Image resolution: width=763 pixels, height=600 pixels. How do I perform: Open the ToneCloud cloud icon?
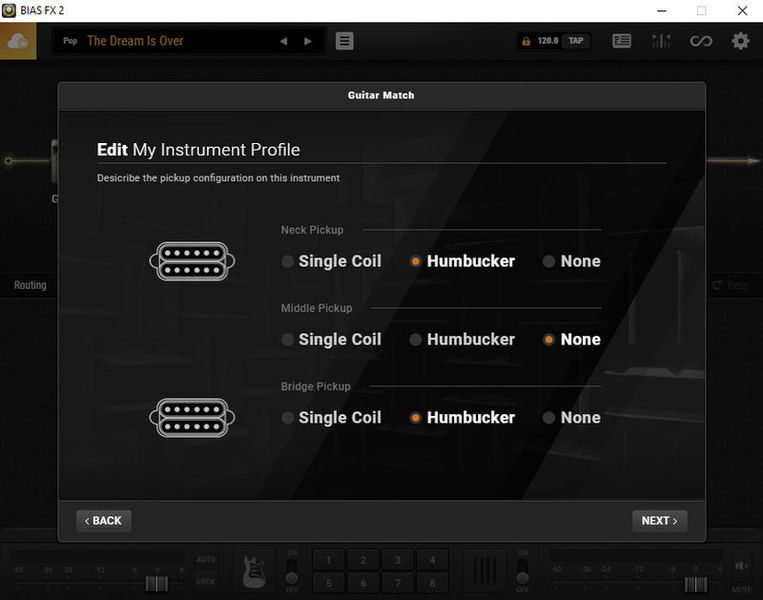(x=18, y=41)
